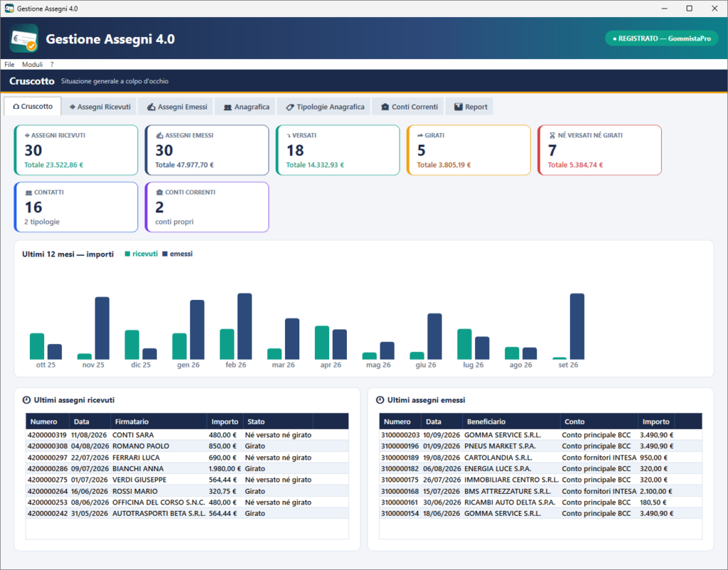Open the Cruscotto tab
Viewport: 728px width, 570px height.
coord(33,107)
